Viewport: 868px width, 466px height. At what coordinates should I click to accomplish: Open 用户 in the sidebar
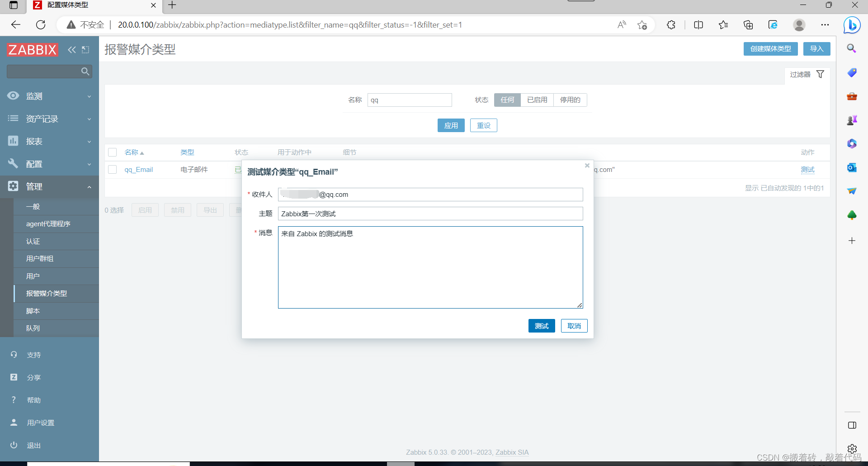tap(56, 276)
